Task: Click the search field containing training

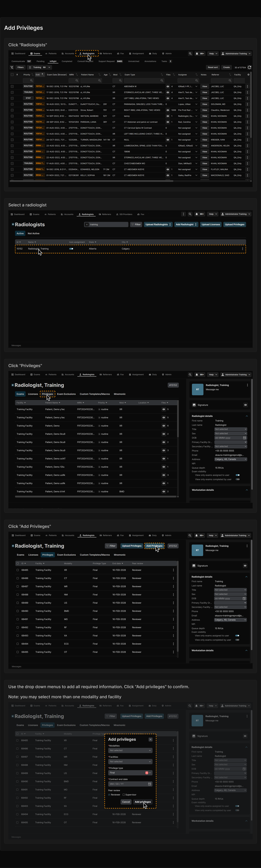Action: point(106,224)
